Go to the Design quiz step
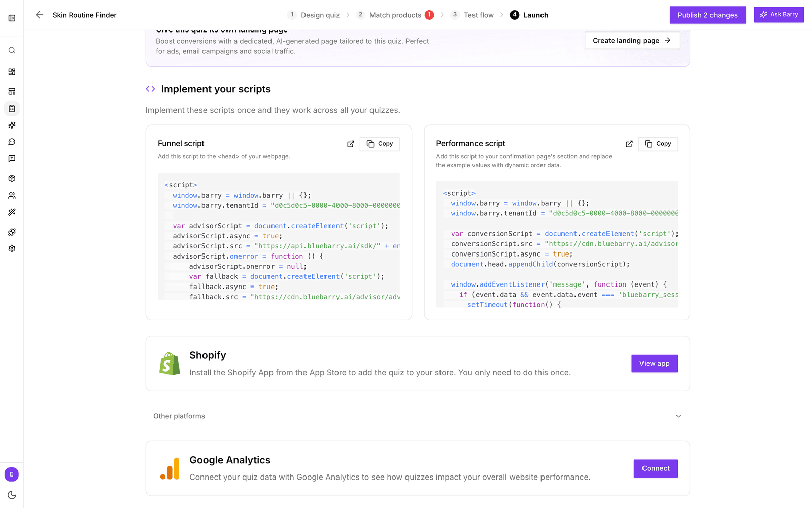This screenshot has width=812, height=508. pos(314,15)
